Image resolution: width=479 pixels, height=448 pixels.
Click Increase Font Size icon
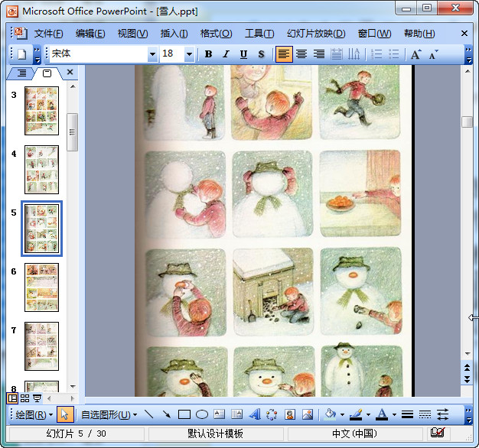[x=415, y=54]
